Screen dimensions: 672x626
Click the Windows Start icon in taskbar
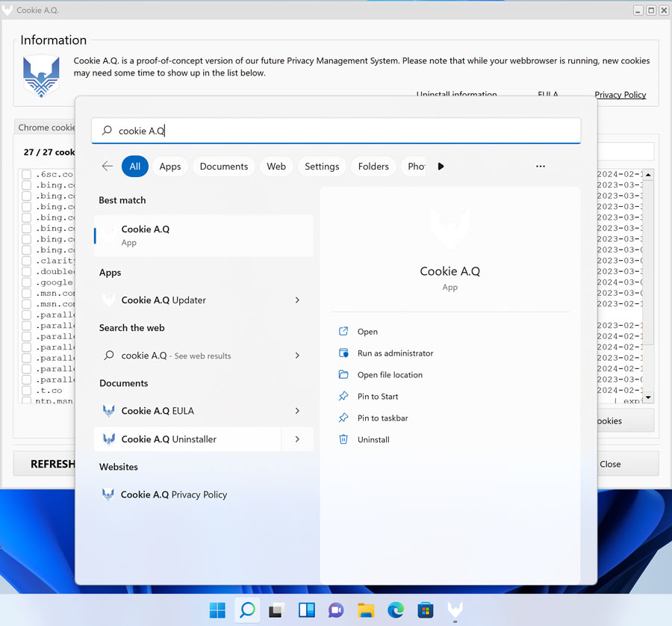[x=217, y=610]
